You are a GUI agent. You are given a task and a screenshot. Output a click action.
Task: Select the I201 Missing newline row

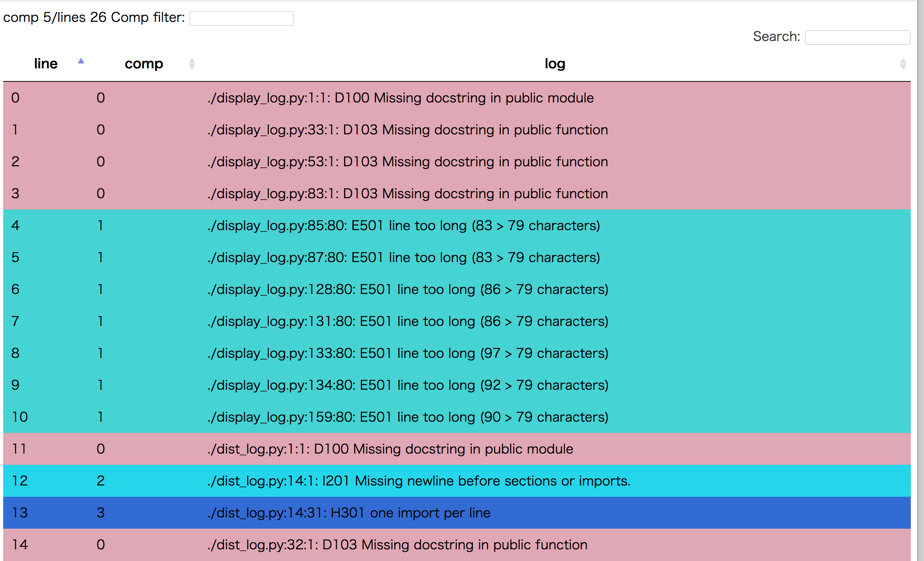click(x=419, y=481)
